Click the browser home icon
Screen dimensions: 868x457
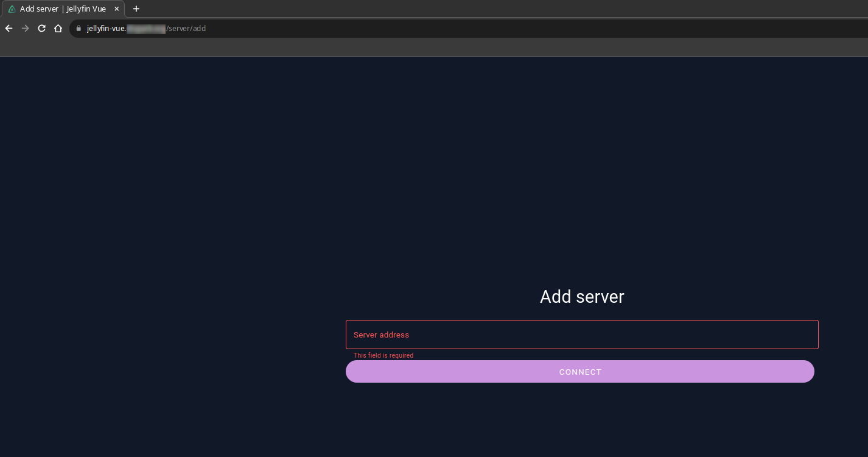pyautogui.click(x=58, y=28)
